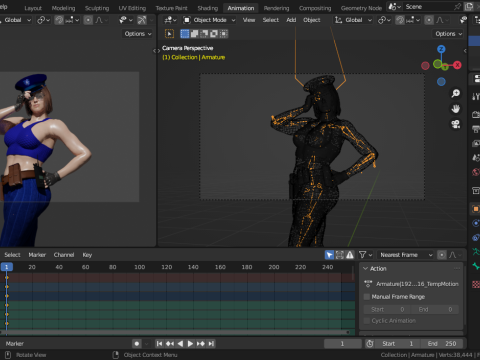This screenshot has height=360, width=480.
Task: Click the play animation button
Action: pos(190,344)
